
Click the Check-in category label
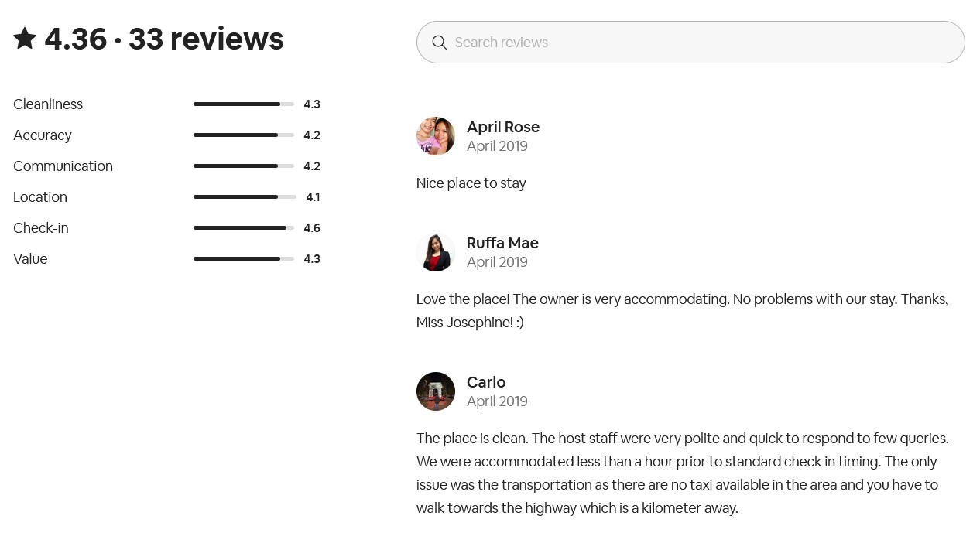coord(41,228)
